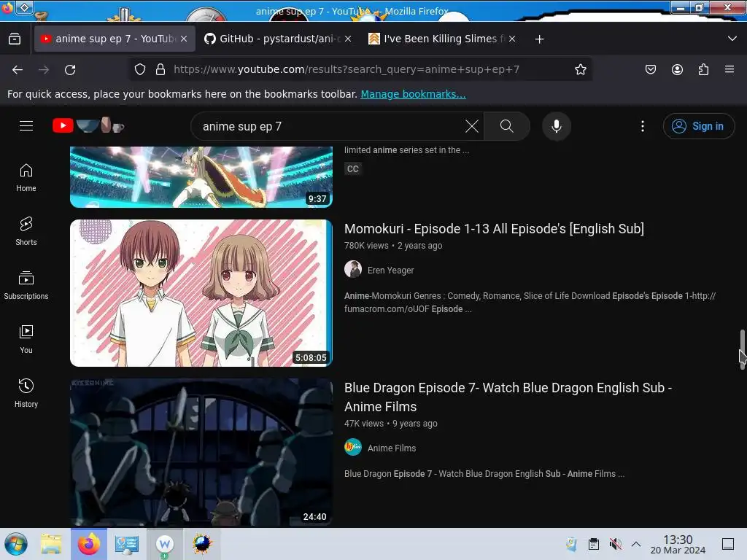The width and height of the screenshot is (747, 560).
Task: Close the anime sup ep 7 tab
Action: click(184, 39)
